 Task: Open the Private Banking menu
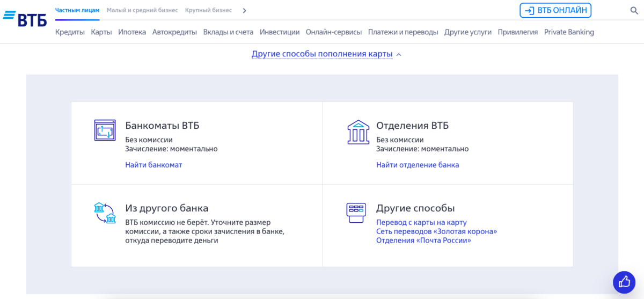click(x=569, y=32)
